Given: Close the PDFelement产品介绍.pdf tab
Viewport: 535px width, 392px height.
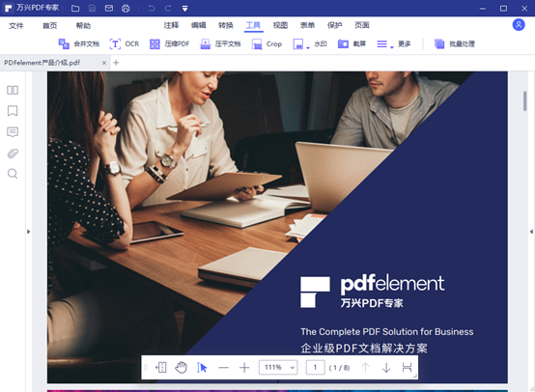Looking at the screenshot, I should 104,63.
